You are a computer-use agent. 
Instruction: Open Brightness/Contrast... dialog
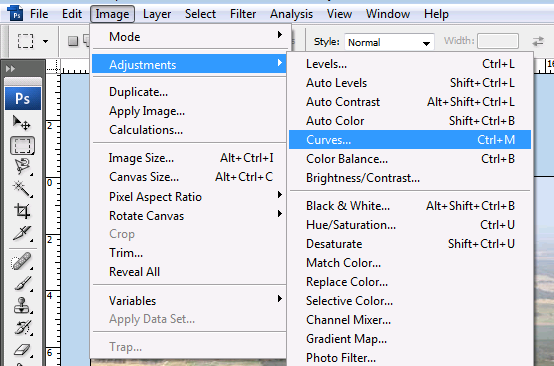click(410, 178)
